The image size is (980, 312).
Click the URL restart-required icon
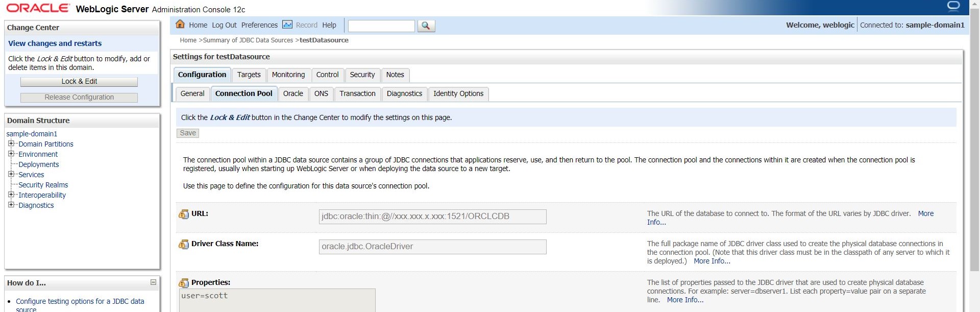[x=184, y=214]
